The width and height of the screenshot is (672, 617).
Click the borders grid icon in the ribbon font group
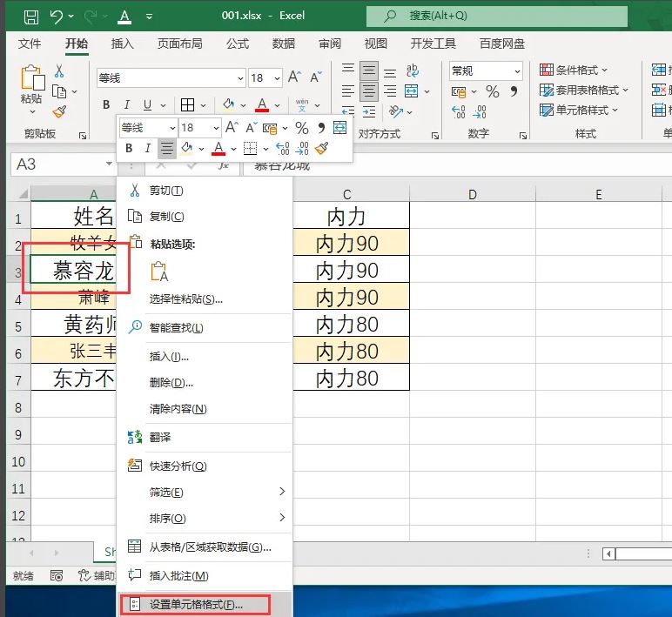pyautogui.click(x=187, y=104)
